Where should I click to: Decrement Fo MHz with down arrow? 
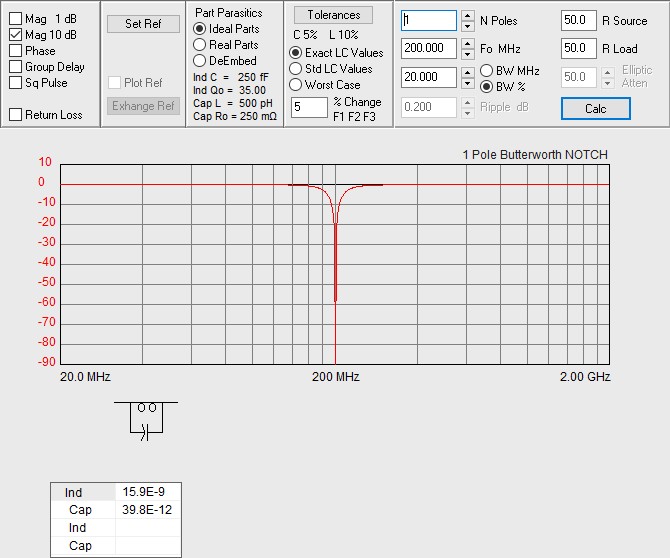tap(468, 54)
